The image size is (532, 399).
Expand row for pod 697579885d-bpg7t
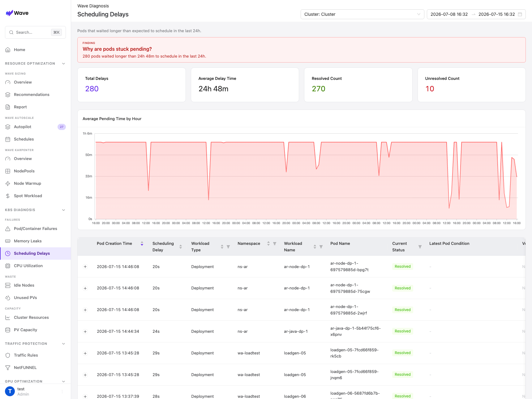(x=85, y=267)
